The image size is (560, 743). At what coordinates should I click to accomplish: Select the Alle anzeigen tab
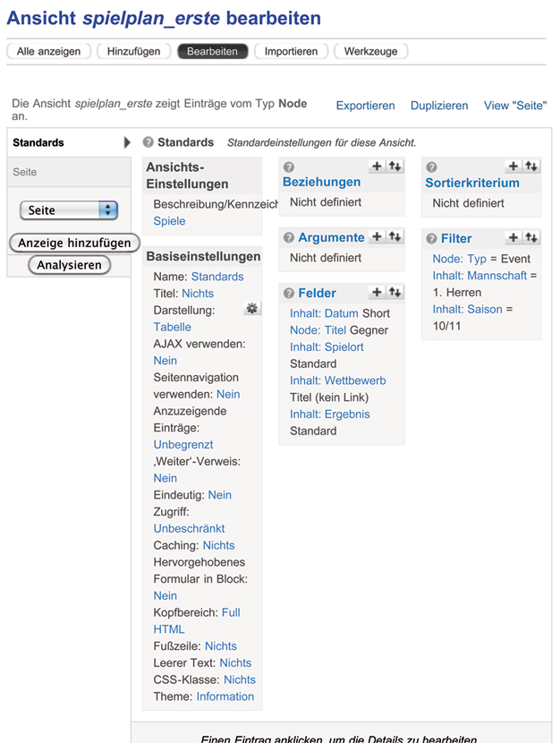coord(48,52)
